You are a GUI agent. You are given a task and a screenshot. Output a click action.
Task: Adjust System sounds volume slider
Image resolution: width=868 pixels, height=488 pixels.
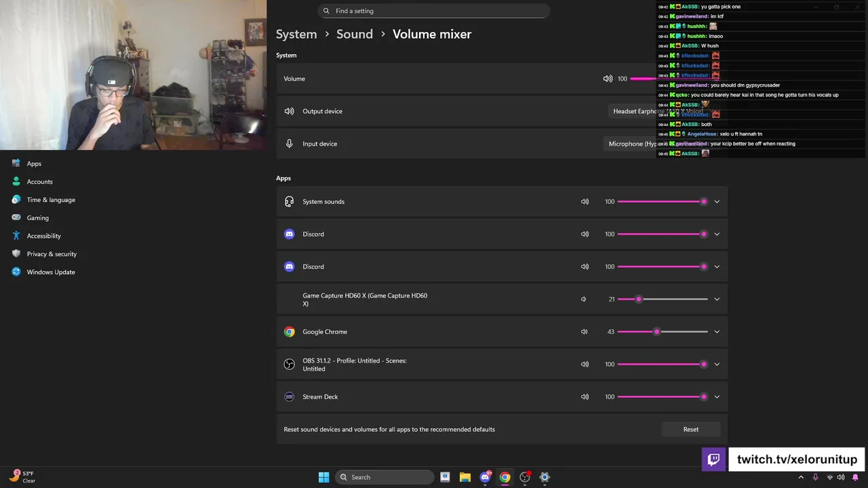tap(663, 201)
